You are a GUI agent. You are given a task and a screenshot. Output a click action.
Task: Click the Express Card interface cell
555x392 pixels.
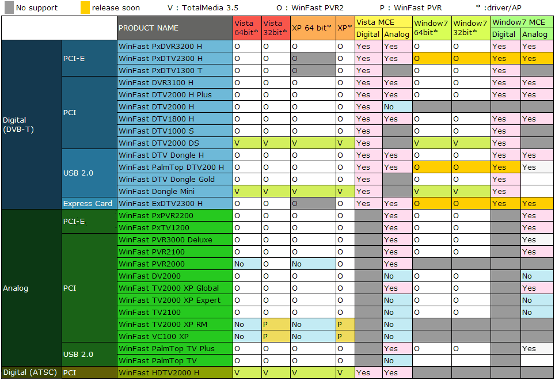coord(89,203)
